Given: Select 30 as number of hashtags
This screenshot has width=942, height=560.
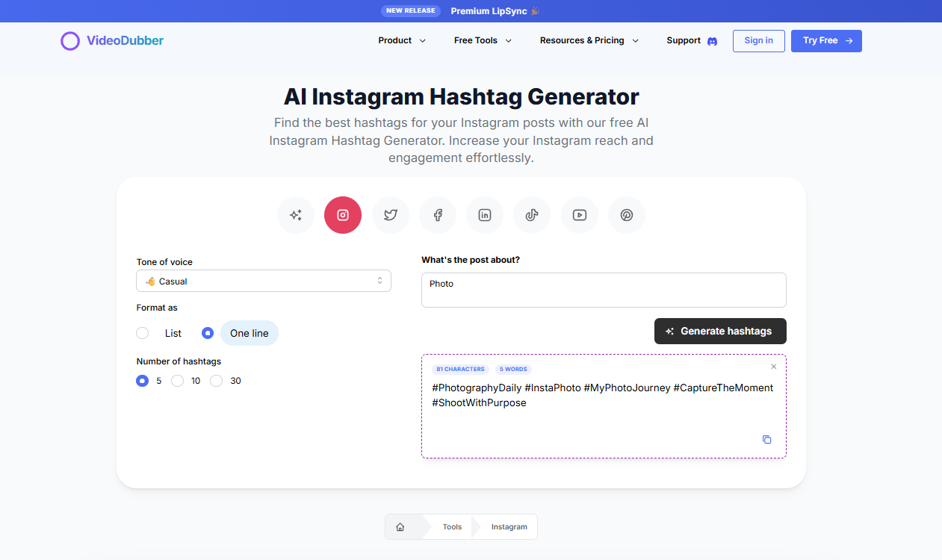Looking at the screenshot, I should [x=216, y=381].
